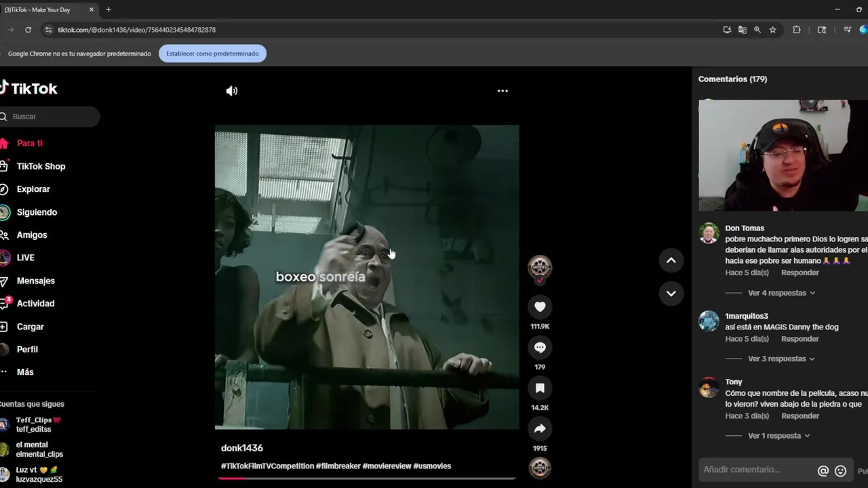The image size is (868, 488).
Task: Open translate page icon
Action: coord(743,30)
